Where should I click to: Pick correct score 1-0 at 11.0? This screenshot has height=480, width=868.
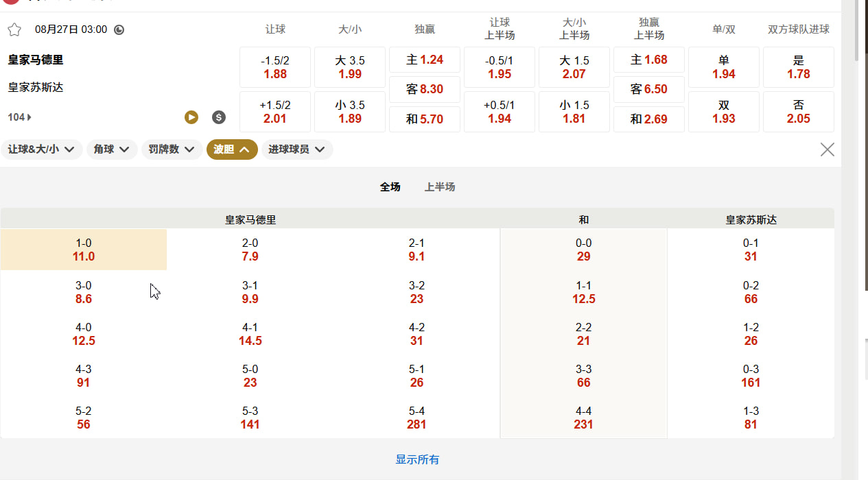click(x=84, y=250)
